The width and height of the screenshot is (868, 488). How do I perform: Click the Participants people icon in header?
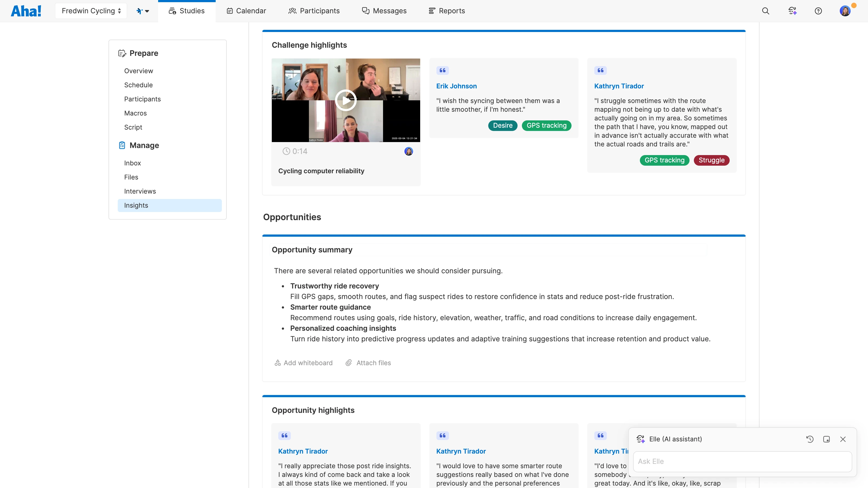click(292, 11)
